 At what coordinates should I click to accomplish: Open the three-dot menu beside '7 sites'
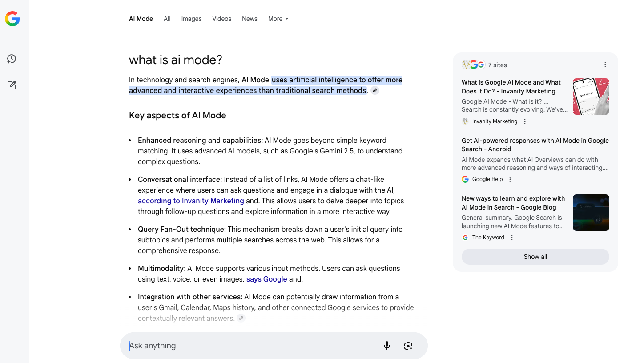point(605,65)
